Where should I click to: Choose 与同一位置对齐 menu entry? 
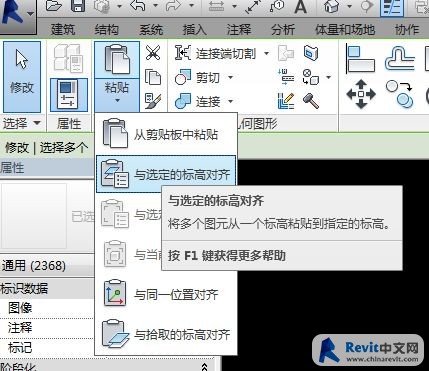[x=166, y=295]
